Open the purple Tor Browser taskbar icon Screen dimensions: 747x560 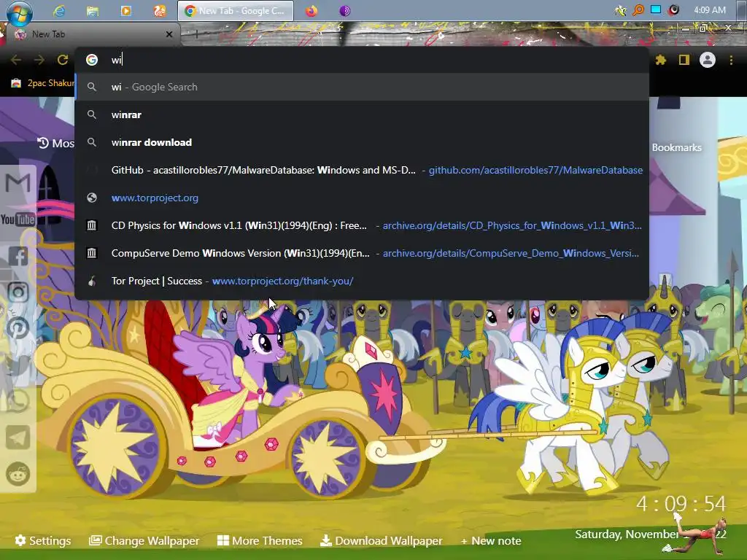345,10
